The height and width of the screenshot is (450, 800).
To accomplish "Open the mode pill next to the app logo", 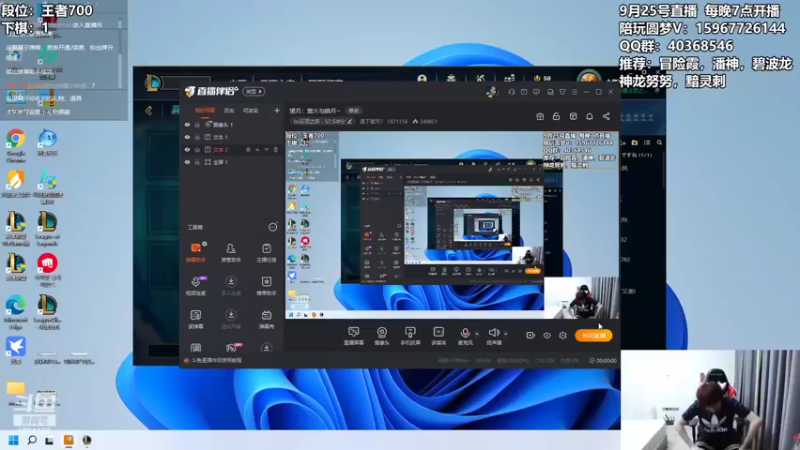I will click(x=254, y=92).
